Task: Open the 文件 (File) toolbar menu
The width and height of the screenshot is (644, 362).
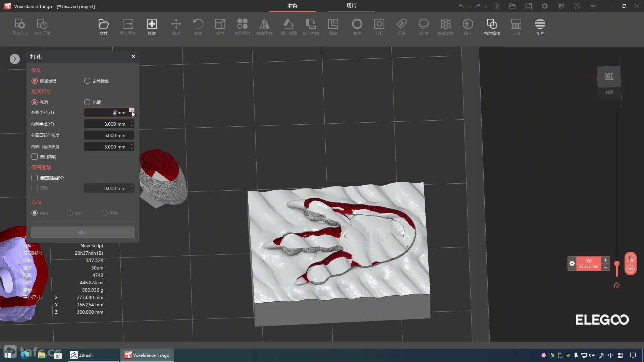Action: (103, 27)
